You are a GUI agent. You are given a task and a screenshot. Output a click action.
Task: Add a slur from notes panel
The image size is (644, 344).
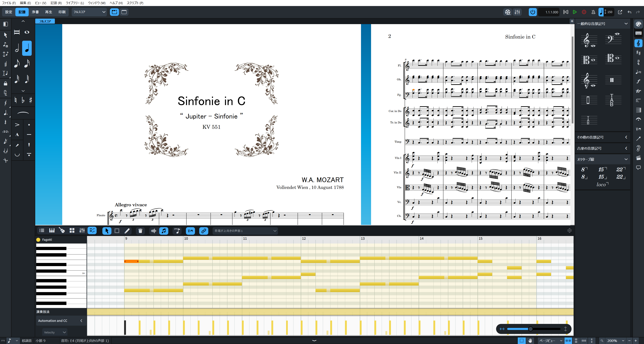pyautogui.click(x=23, y=113)
